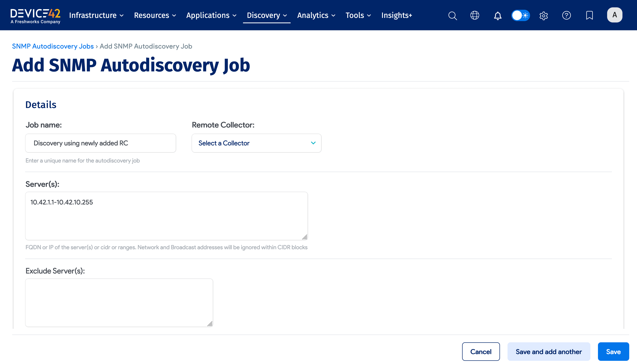This screenshot has height=364, width=637.
Task: Follow the SNMP Autodiscovery Jobs breadcrumb
Action: (53, 46)
